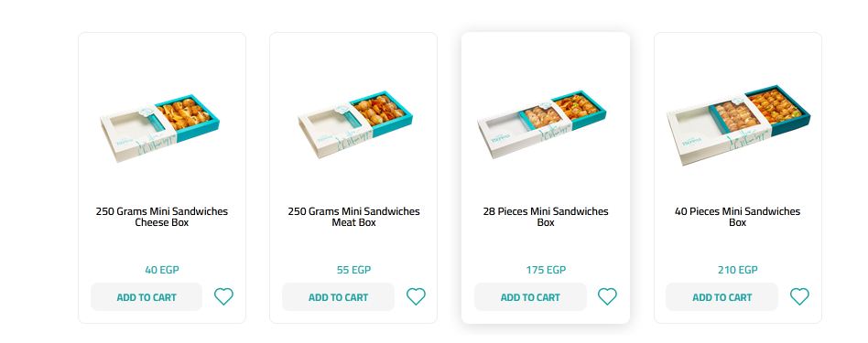
Task: Add 250 Grams Meat Box to cart
Action: [338, 297]
